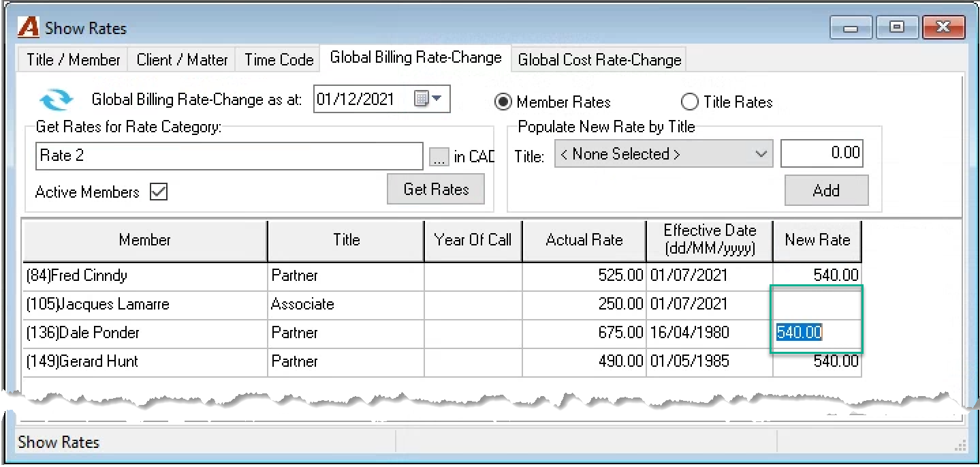Click the Add button
The height and width of the screenshot is (467, 980).
coord(826,190)
